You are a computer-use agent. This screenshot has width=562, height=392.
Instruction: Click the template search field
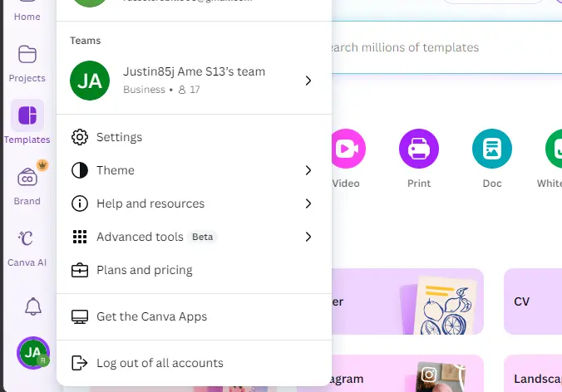446,47
